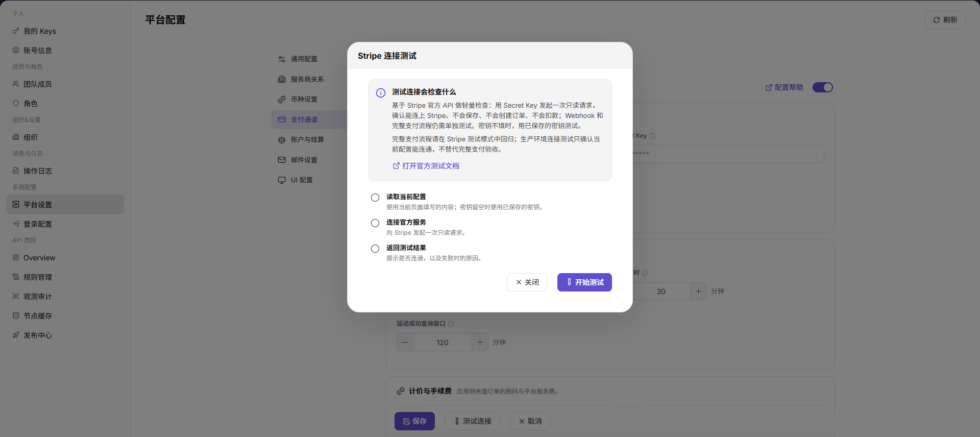Click the info icon in the dialog notice
Image resolution: width=980 pixels, height=437 pixels.
[381, 93]
